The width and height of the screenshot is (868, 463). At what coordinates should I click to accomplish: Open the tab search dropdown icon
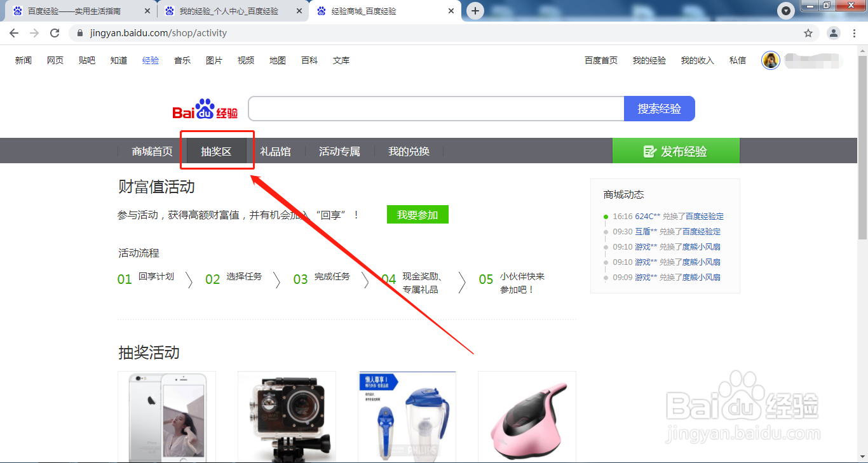(x=787, y=11)
